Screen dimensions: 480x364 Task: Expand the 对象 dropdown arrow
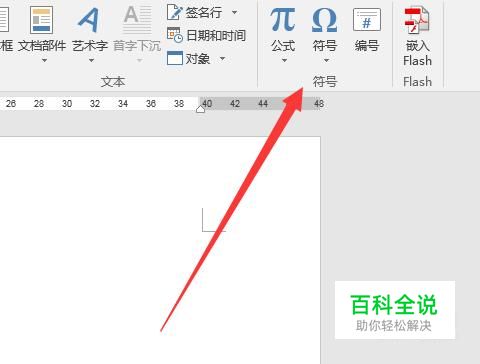[222, 59]
